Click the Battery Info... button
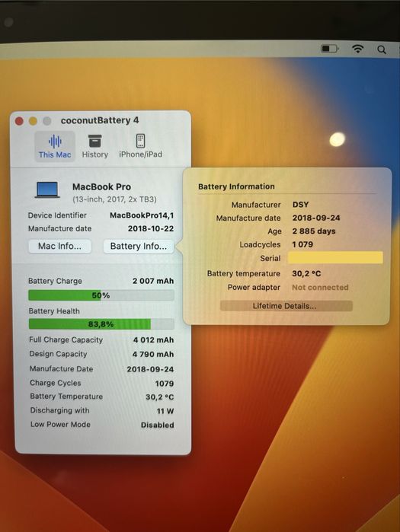 coord(139,246)
